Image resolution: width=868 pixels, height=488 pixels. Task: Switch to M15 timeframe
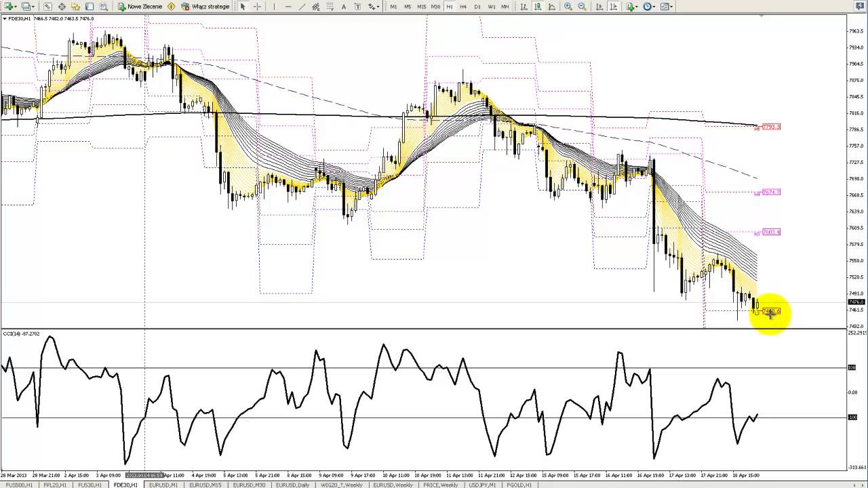[422, 6]
